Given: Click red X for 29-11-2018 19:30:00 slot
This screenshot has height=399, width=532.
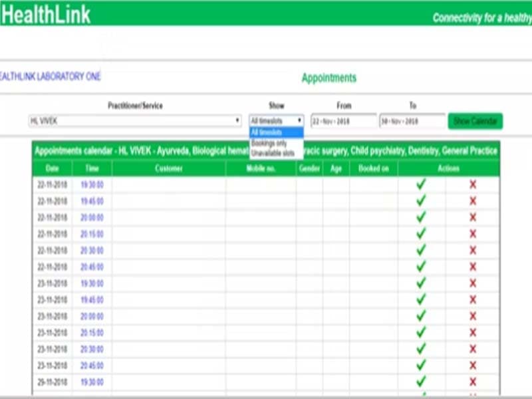Looking at the screenshot, I should tap(473, 382).
